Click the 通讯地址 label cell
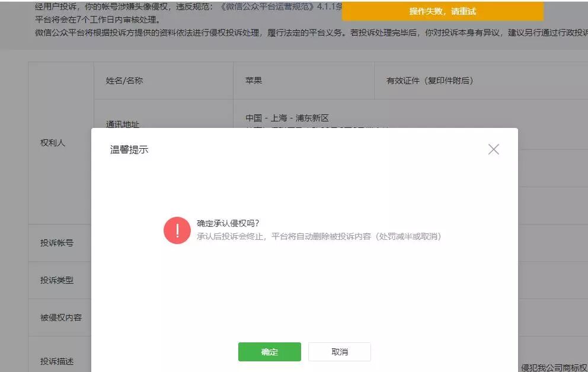The width and height of the screenshot is (588, 372). point(123,124)
